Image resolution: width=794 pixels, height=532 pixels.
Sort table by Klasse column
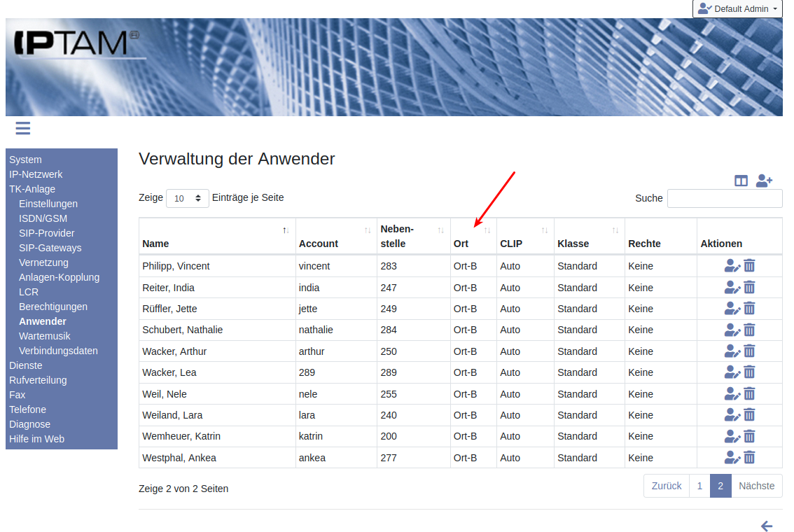click(588, 236)
